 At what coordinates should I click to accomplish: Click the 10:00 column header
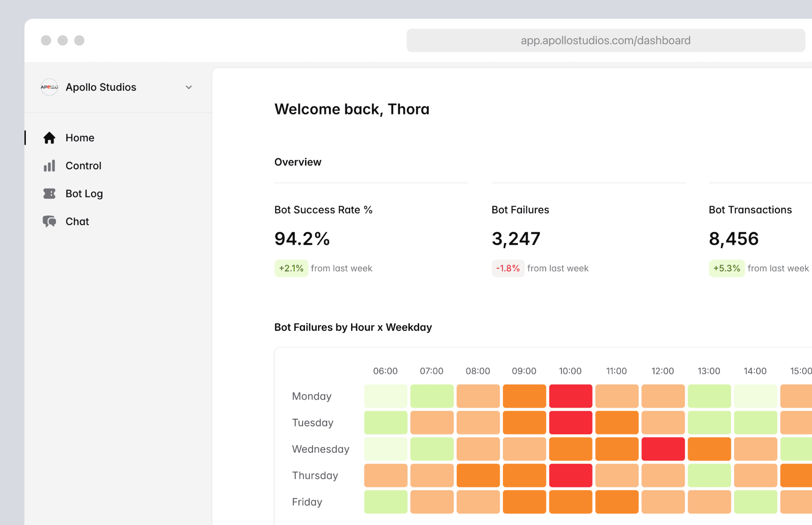click(570, 371)
